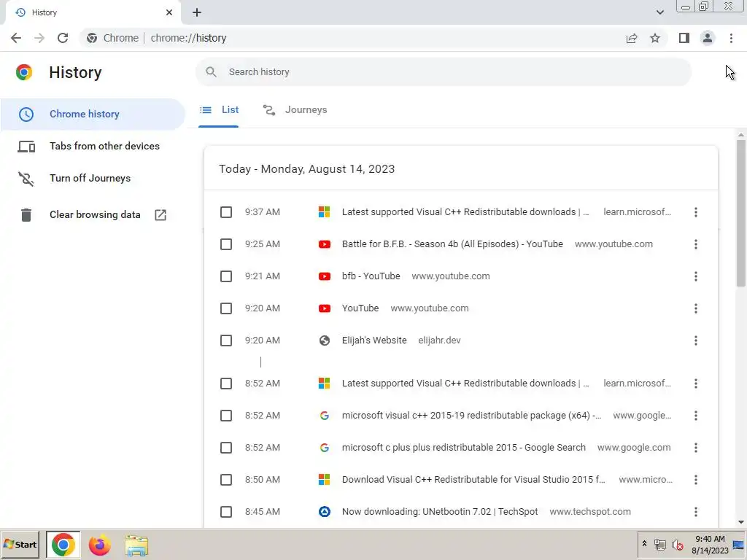Launch Firefox from the taskbar
This screenshot has width=747, height=560.
tap(99, 545)
